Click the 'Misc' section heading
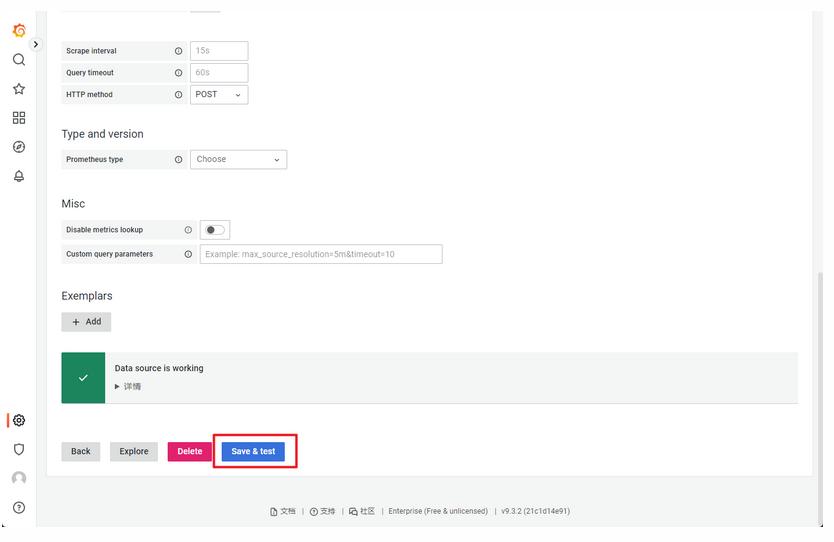Image resolution: width=834 pixels, height=542 pixels. 73,204
